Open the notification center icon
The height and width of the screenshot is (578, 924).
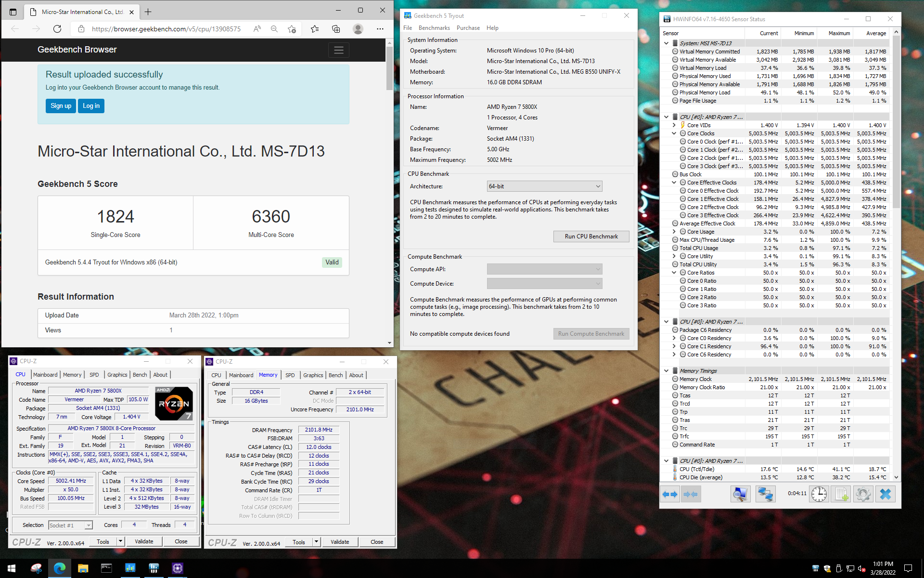tap(908, 568)
